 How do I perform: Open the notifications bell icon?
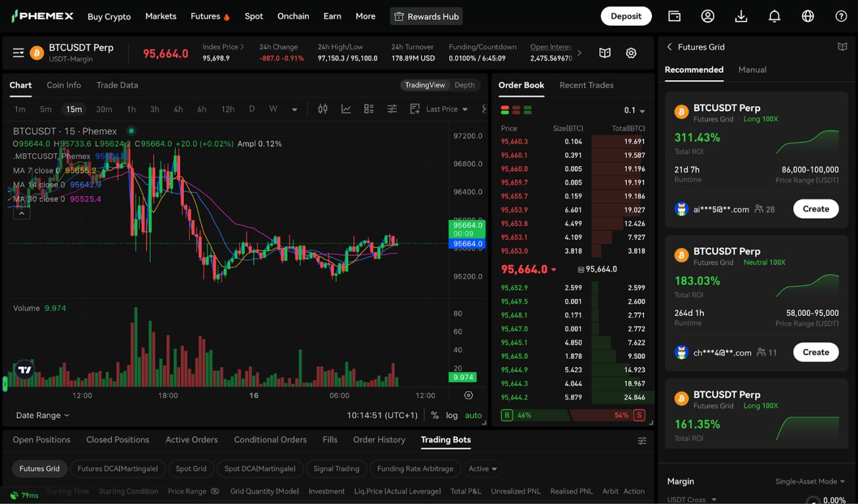774,16
